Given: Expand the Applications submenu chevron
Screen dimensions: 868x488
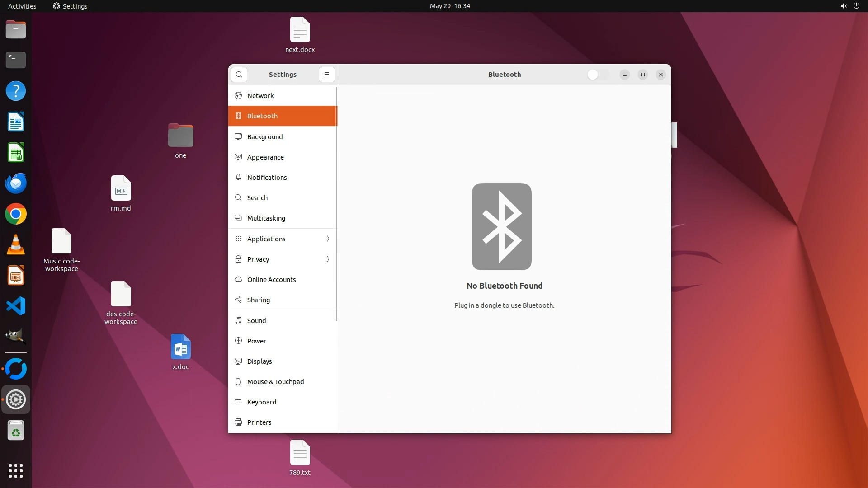Looking at the screenshot, I should tap(328, 239).
